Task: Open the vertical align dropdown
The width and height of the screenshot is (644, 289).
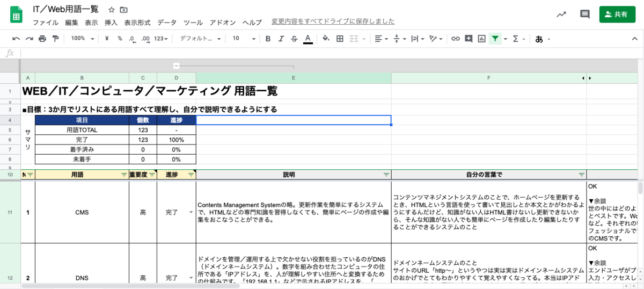Action: point(399,39)
